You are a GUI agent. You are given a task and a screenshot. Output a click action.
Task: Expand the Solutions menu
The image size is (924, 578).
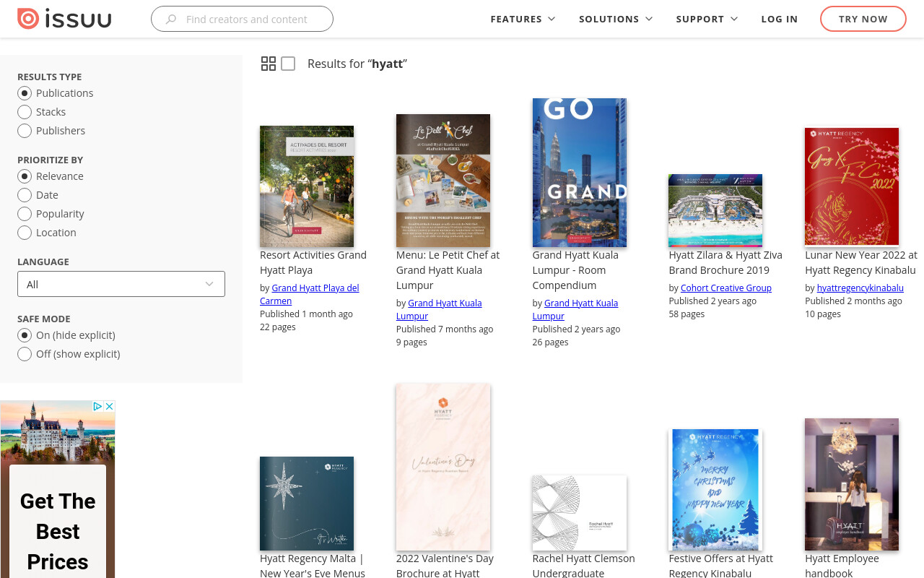pos(616,20)
